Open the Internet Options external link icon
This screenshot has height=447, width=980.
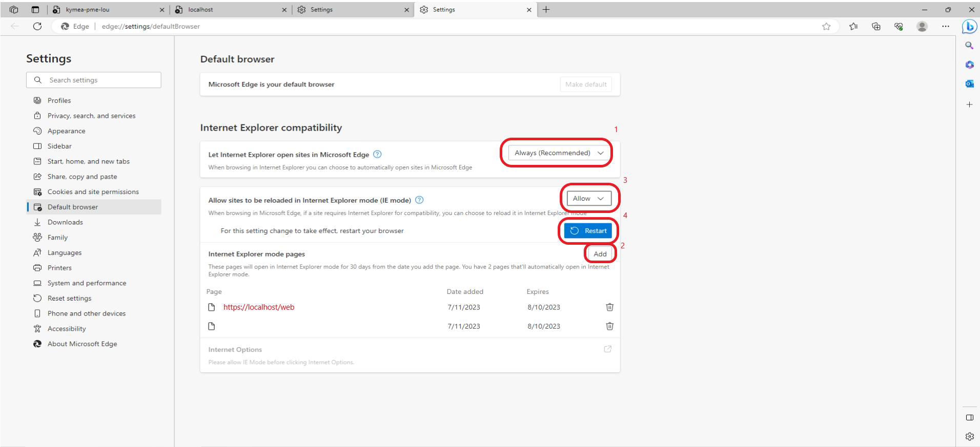click(x=608, y=349)
